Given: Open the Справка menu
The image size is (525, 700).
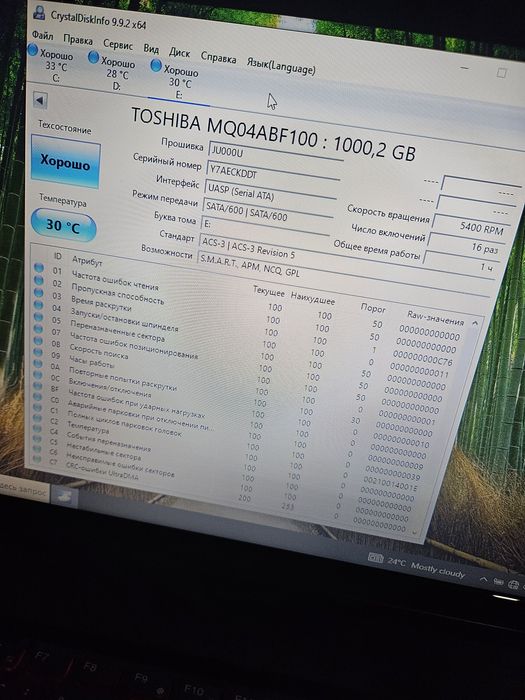Looking at the screenshot, I should tap(218, 57).
